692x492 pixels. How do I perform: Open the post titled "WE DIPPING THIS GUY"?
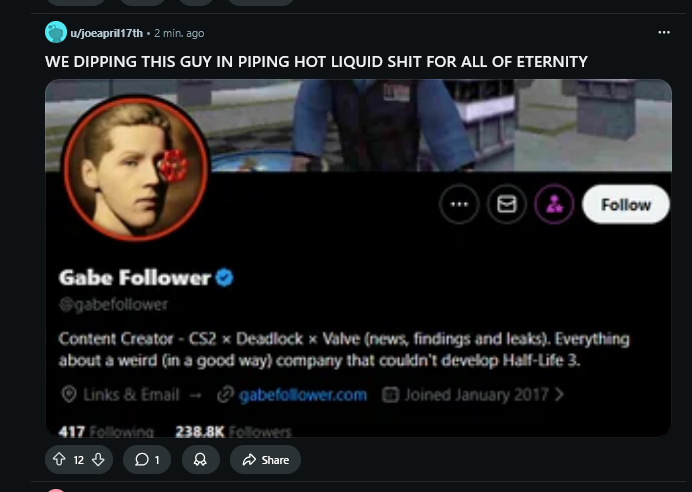click(x=316, y=62)
